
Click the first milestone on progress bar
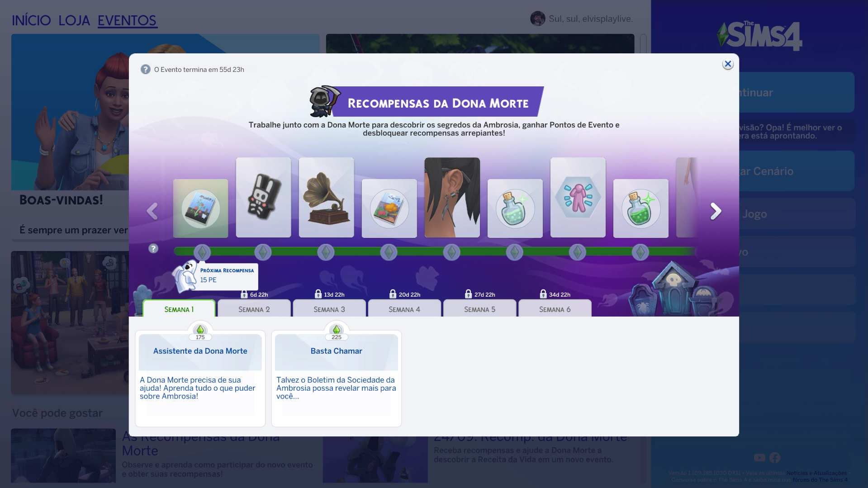pyautogui.click(x=202, y=252)
